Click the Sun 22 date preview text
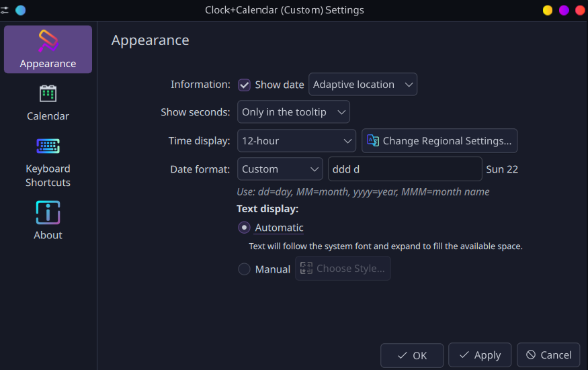This screenshot has width=588, height=370. (x=502, y=169)
